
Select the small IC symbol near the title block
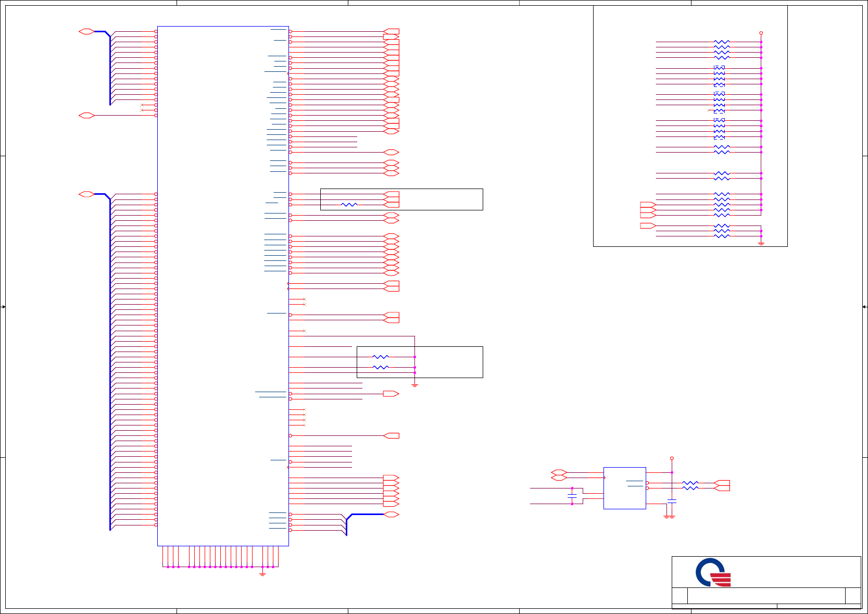click(625, 488)
